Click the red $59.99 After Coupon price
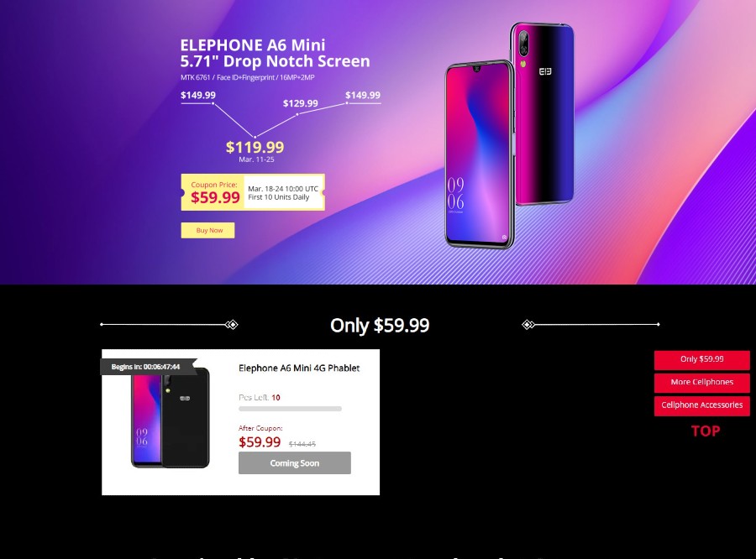The image size is (756, 559). pyautogui.click(x=260, y=441)
